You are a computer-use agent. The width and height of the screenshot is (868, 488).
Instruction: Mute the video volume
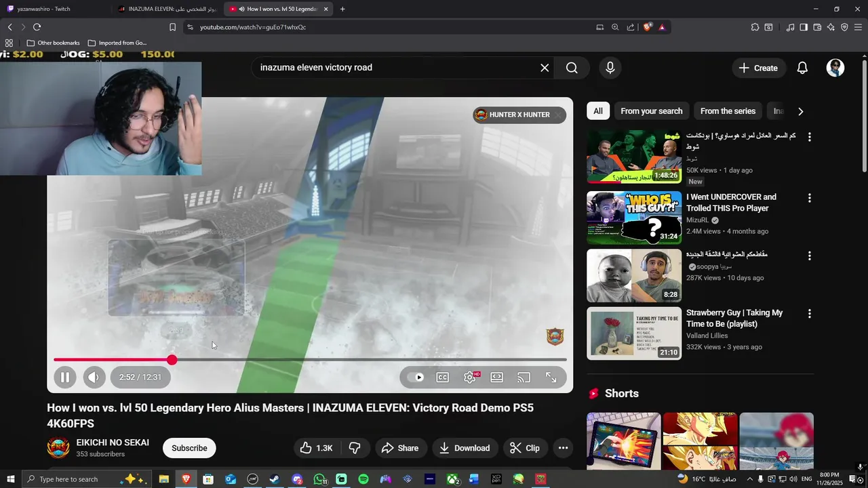(x=94, y=378)
